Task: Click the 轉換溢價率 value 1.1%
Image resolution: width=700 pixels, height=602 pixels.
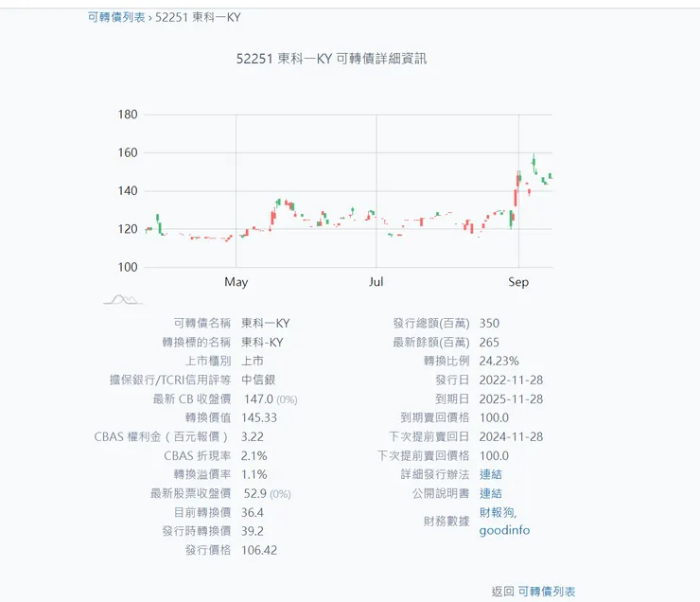Action: (x=254, y=474)
